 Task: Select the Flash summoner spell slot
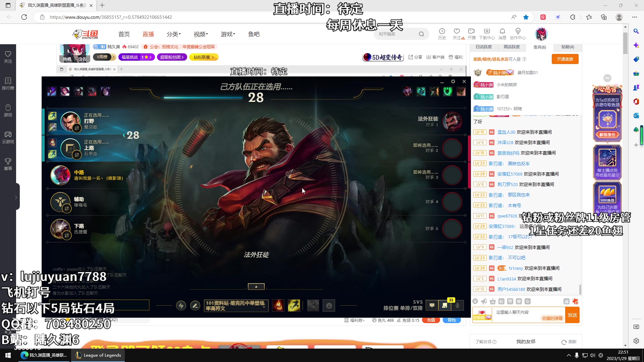294,306
